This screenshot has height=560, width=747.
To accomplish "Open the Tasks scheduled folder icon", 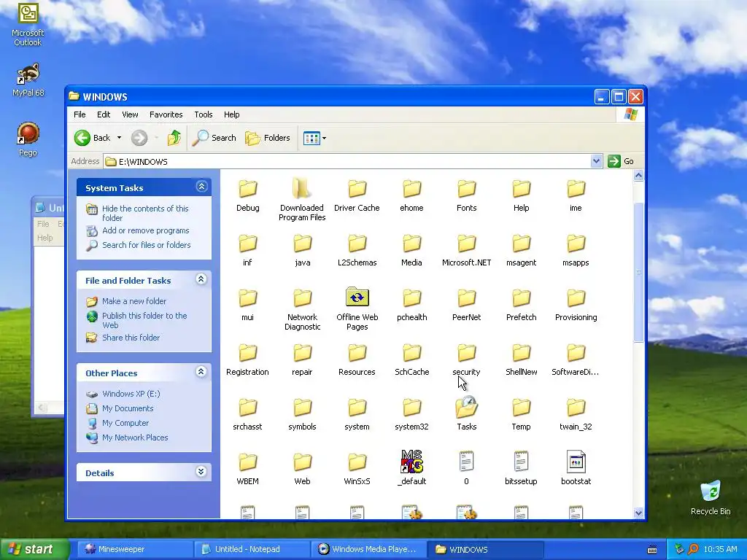I will click(466, 407).
